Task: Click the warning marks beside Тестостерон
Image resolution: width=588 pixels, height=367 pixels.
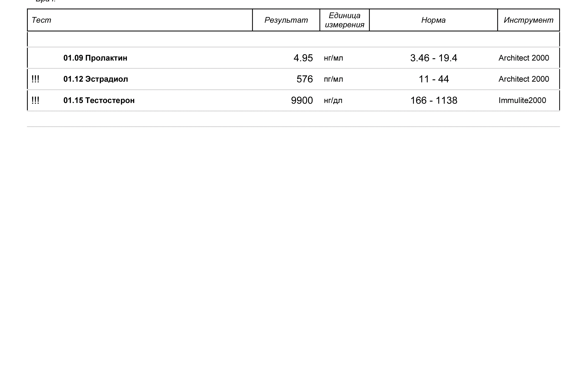Action: pyautogui.click(x=35, y=100)
